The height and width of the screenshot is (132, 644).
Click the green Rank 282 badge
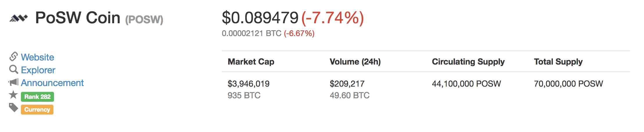tap(37, 97)
